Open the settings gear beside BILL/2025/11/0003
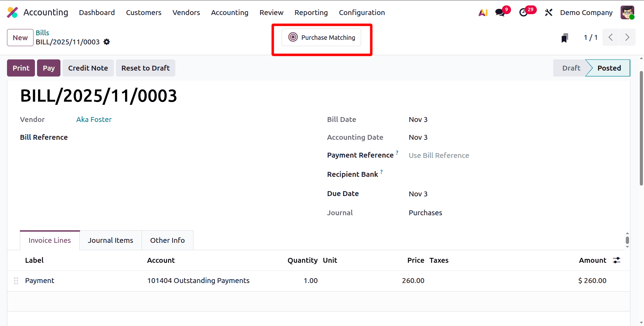 [107, 42]
